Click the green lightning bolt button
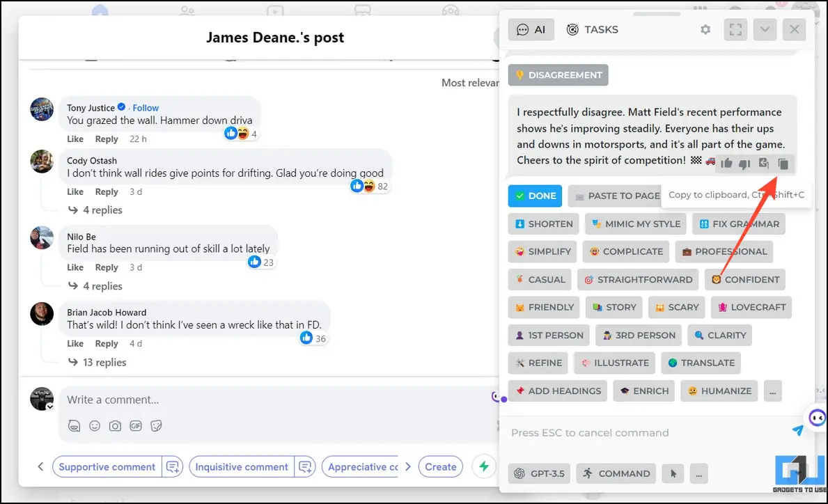The width and height of the screenshot is (828, 504). tap(484, 466)
